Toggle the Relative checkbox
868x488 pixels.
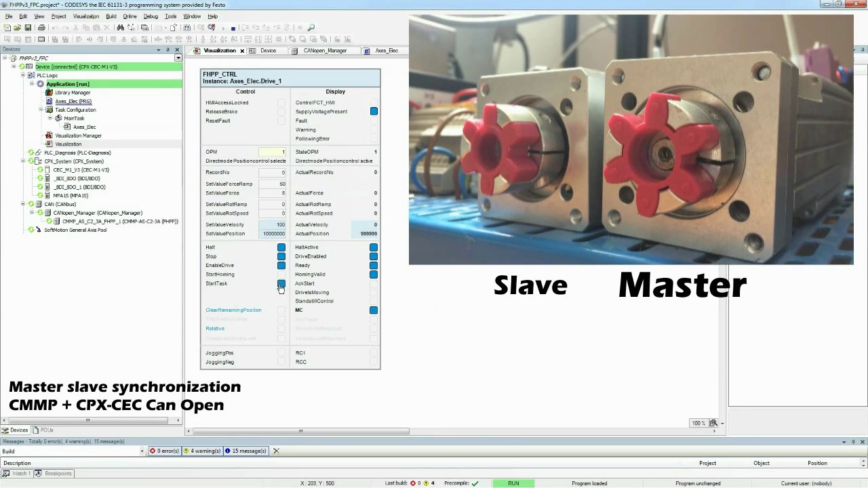click(281, 329)
